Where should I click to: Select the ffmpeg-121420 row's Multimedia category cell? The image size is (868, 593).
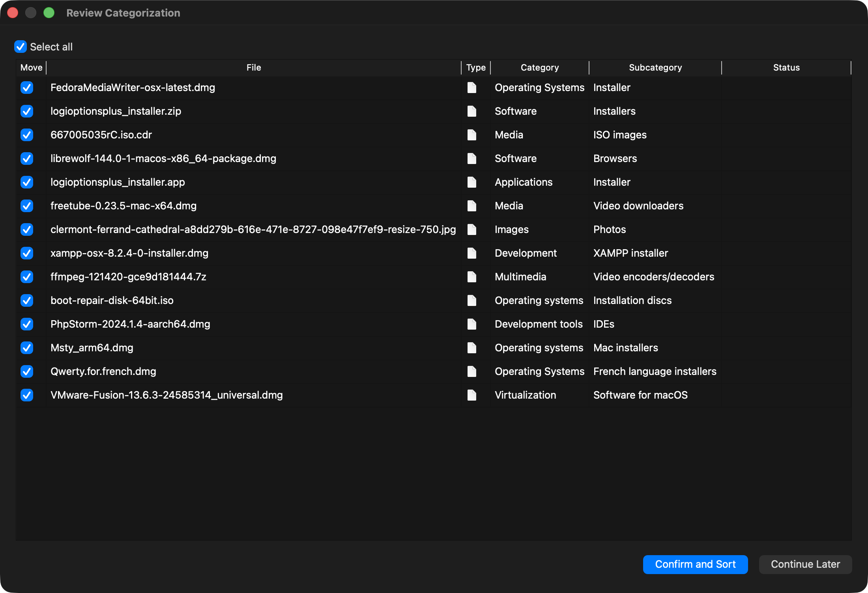(521, 277)
